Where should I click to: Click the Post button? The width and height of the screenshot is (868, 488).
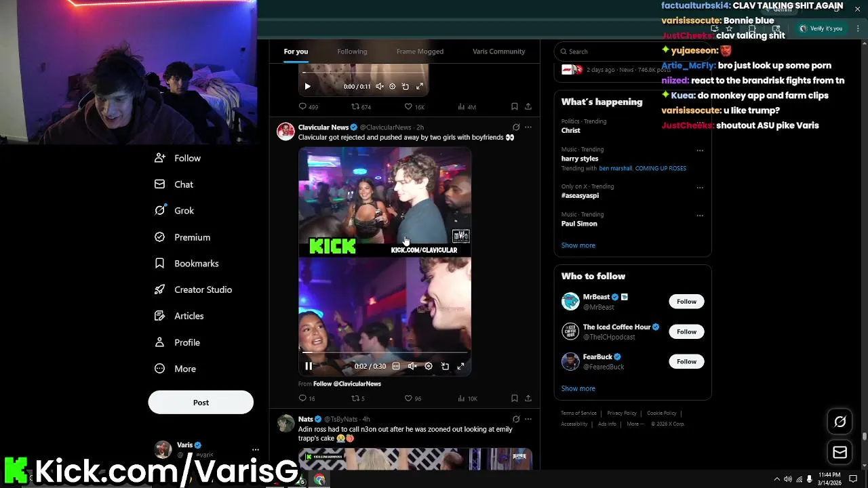point(201,402)
